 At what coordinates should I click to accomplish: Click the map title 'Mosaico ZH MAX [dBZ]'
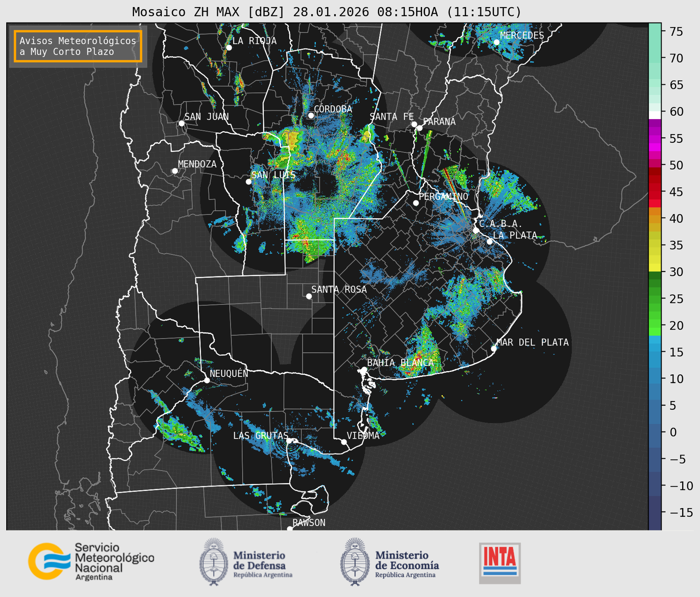(209, 12)
